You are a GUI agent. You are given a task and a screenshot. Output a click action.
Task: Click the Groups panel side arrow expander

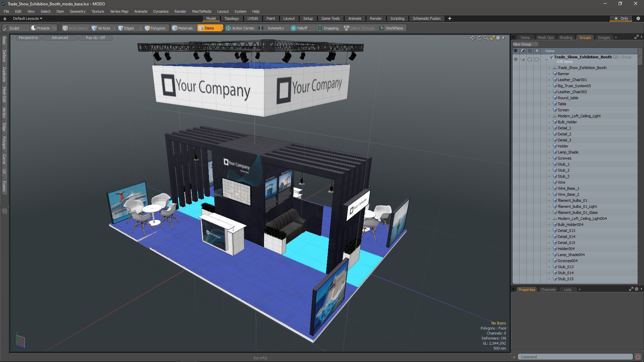(x=642, y=37)
